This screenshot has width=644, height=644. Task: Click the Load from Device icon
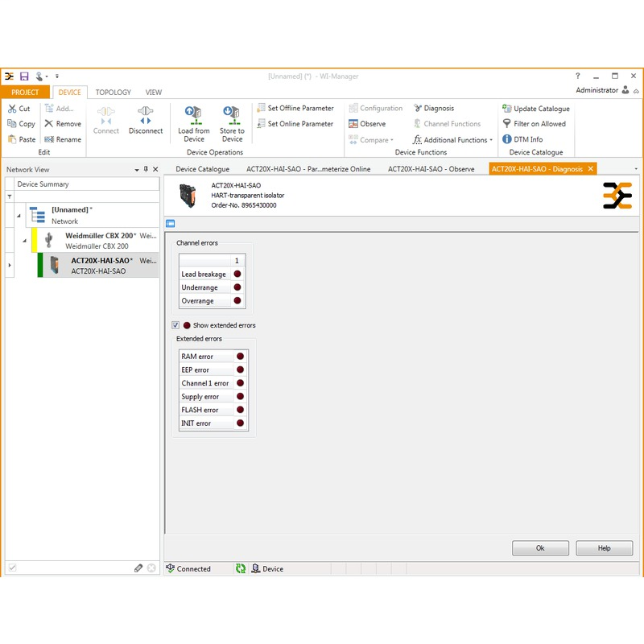tap(193, 115)
